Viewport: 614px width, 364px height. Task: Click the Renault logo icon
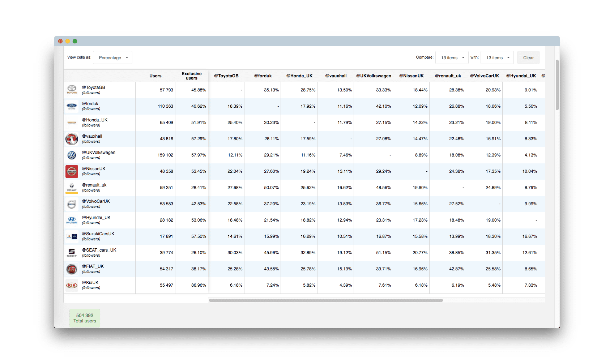(72, 188)
